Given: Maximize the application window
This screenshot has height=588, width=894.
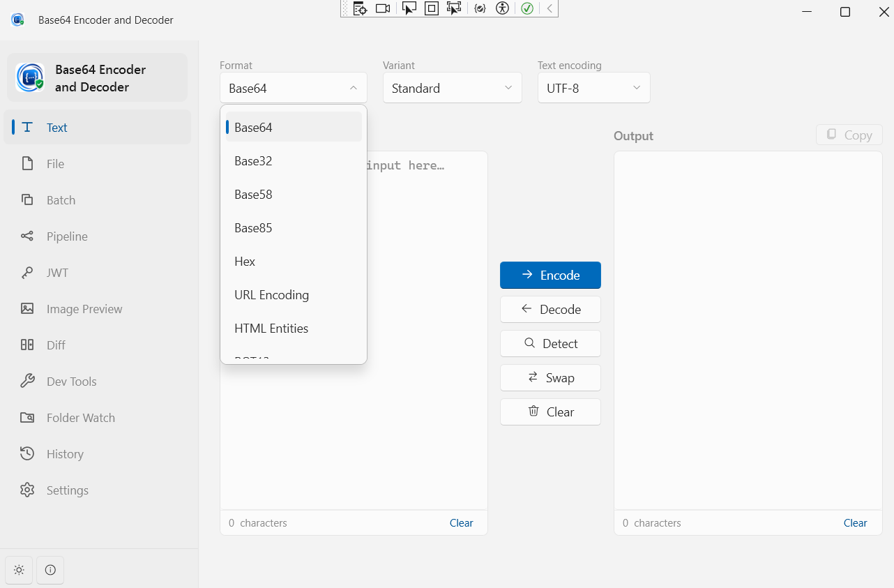Looking at the screenshot, I should pyautogui.click(x=844, y=12).
